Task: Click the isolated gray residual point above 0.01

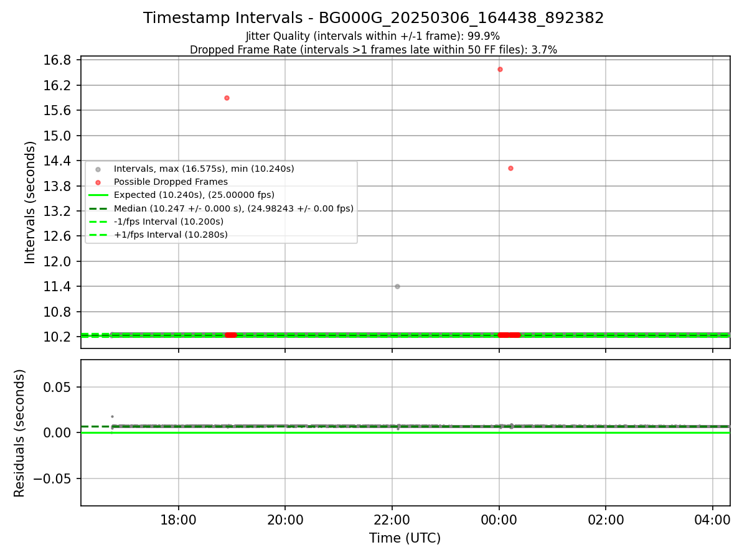Action: 112,416
